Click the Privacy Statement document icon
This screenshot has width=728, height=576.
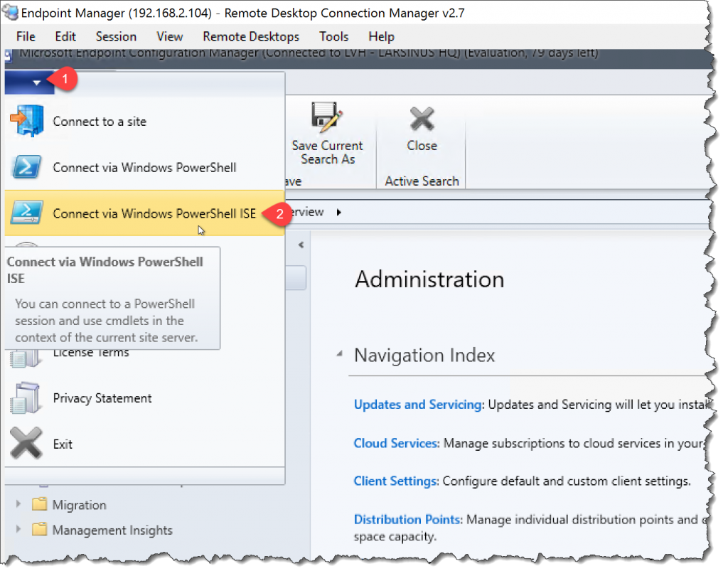pyautogui.click(x=26, y=398)
